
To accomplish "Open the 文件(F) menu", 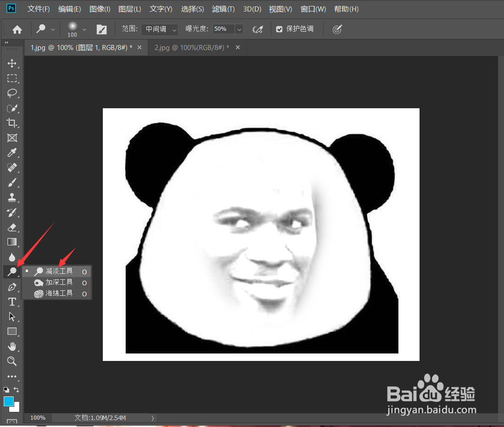I will pyautogui.click(x=39, y=9).
